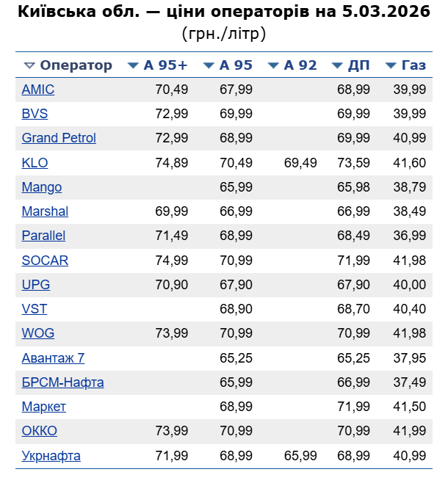Click sort triangle next to Газ
The image size is (448, 483).
pos(391,65)
